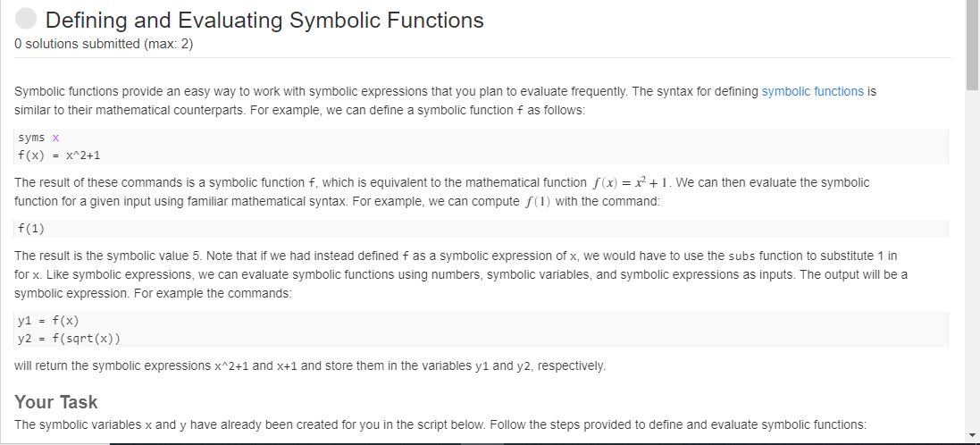This screenshot has width=980, height=445.
Task: Click the inline x^2+1 code in the last paragraph
Action: [231, 366]
